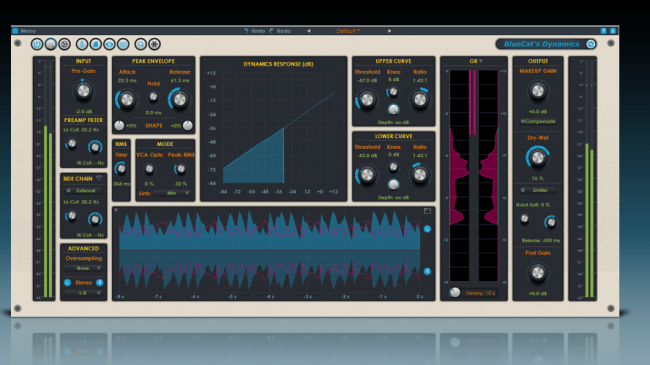Toggle the L channel waveform display button

pyautogui.click(x=427, y=229)
